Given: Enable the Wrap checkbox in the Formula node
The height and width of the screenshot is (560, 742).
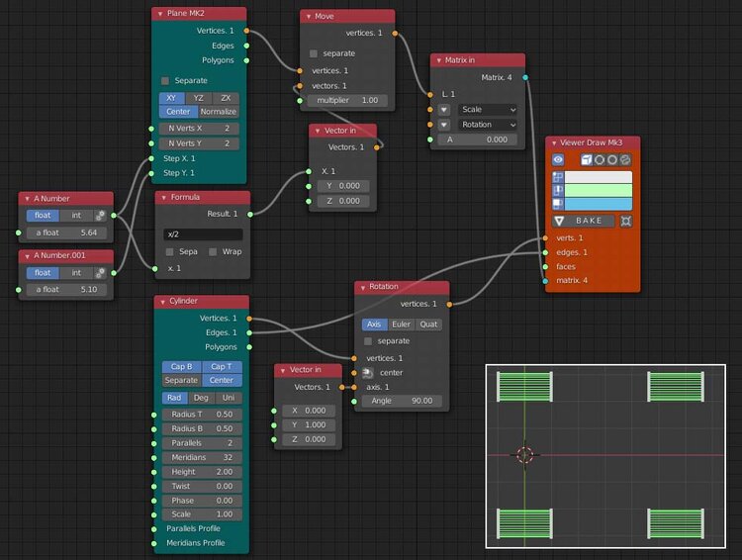Looking at the screenshot, I should click(214, 251).
